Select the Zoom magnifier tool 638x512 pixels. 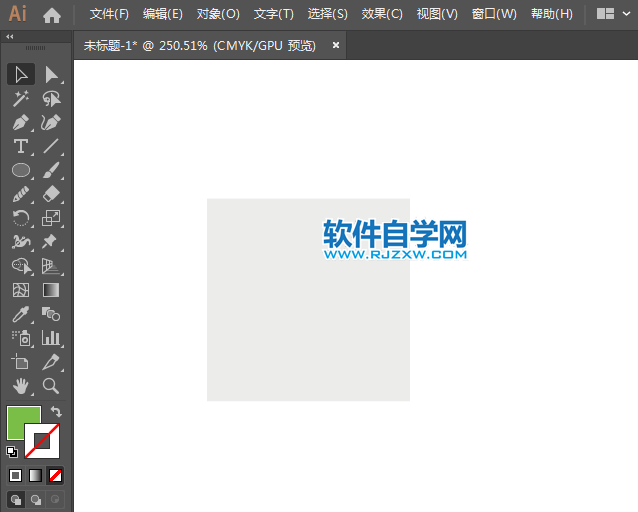click(x=51, y=386)
